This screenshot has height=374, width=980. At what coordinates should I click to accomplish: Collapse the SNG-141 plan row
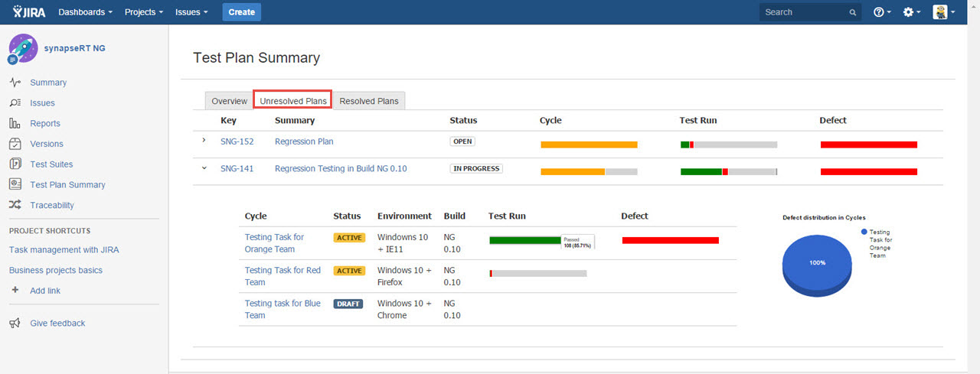pyautogui.click(x=204, y=167)
